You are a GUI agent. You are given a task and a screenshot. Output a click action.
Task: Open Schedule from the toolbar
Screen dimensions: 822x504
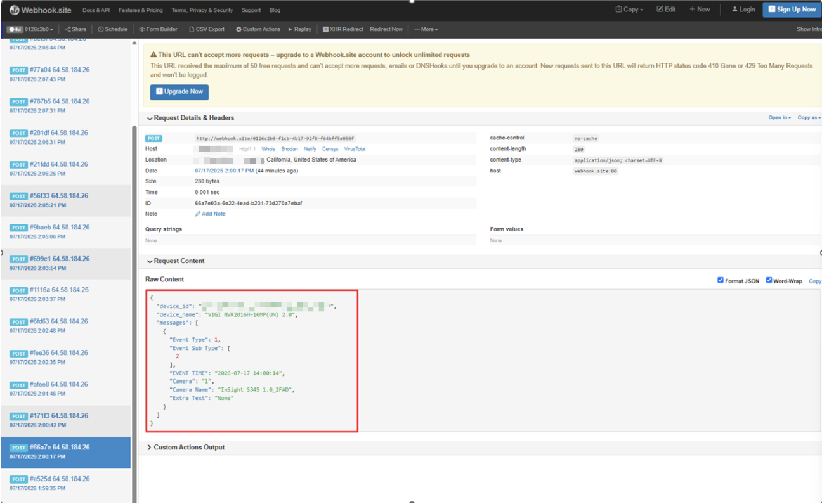(x=113, y=29)
